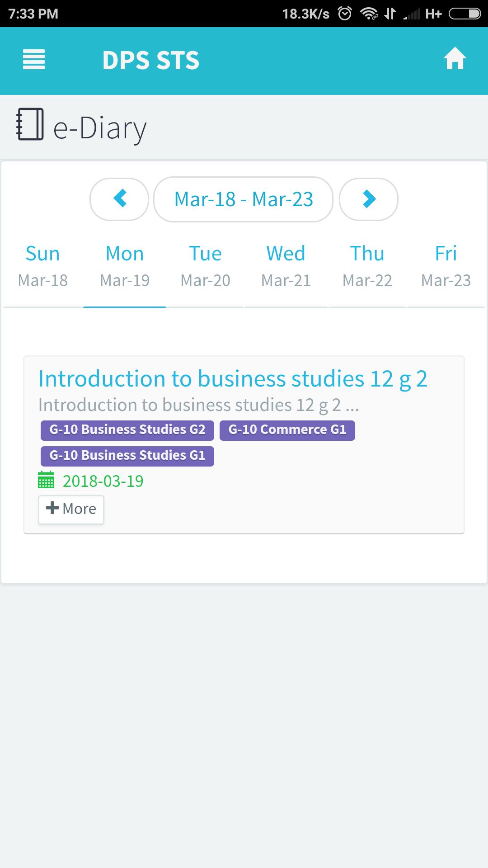The height and width of the screenshot is (868, 488).
Task: Switch to the Tue Mar-20 tab
Action: (205, 267)
